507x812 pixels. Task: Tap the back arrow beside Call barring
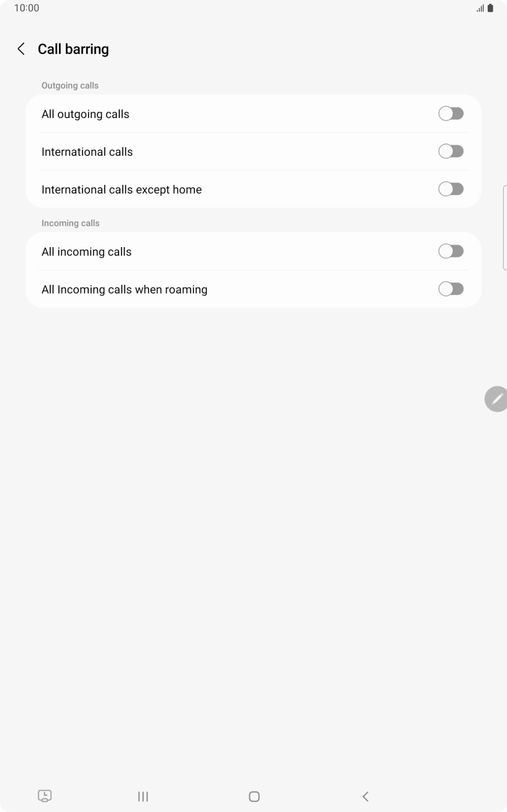21,49
